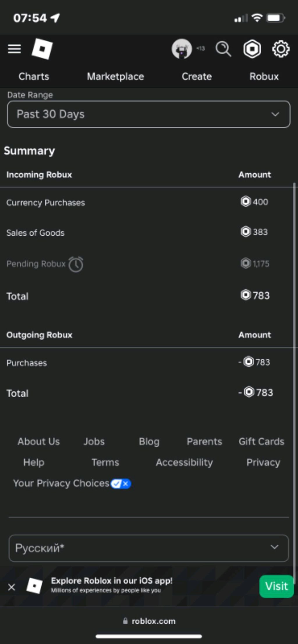Select the Robux nav tab
The width and height of the screenshot is (298, 644).
coord(264,77)
